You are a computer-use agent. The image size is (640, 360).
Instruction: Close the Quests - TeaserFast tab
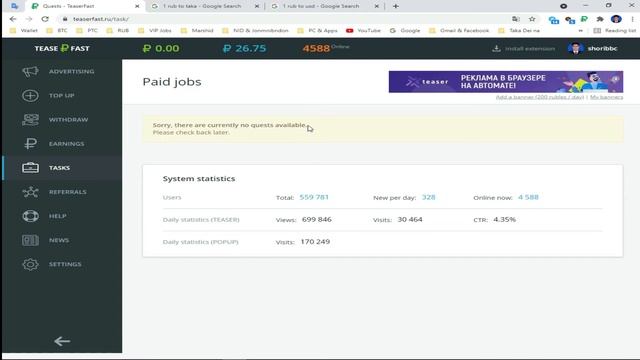point(137,6)
